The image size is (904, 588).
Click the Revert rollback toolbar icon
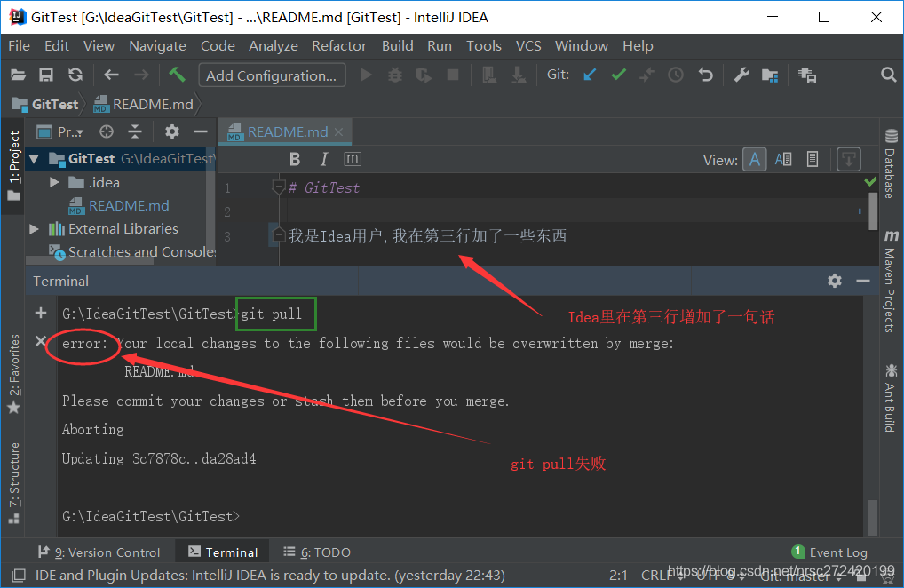coord(706,75)
